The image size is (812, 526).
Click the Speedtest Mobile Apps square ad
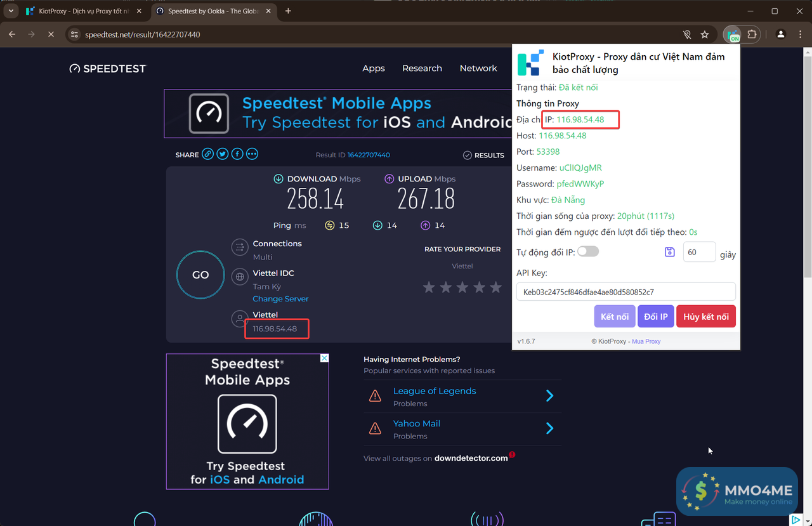click(x=247, y=421)
